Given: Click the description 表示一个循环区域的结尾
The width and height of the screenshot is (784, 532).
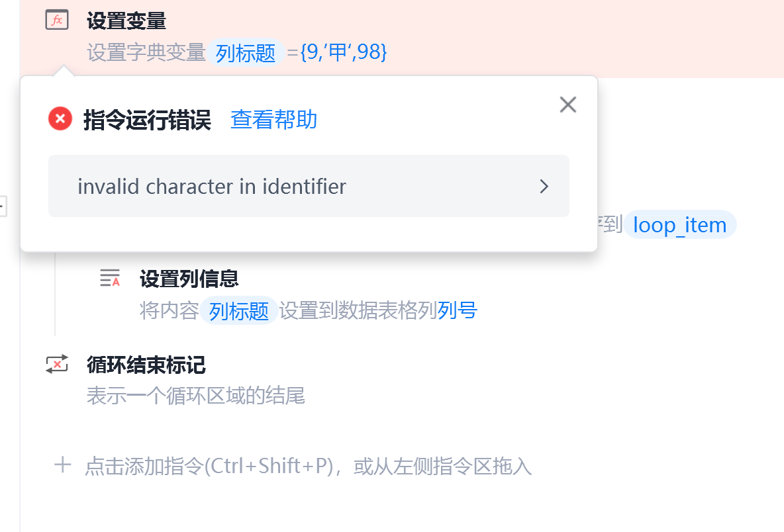Looking at the screenshot, I should point(196,396).
